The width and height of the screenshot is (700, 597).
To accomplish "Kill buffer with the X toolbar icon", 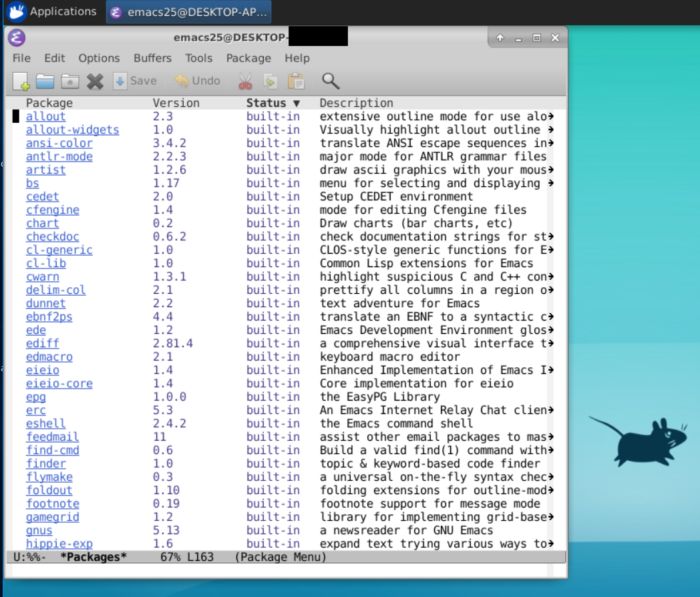I will pyautogui.click(x=95, y=81).
